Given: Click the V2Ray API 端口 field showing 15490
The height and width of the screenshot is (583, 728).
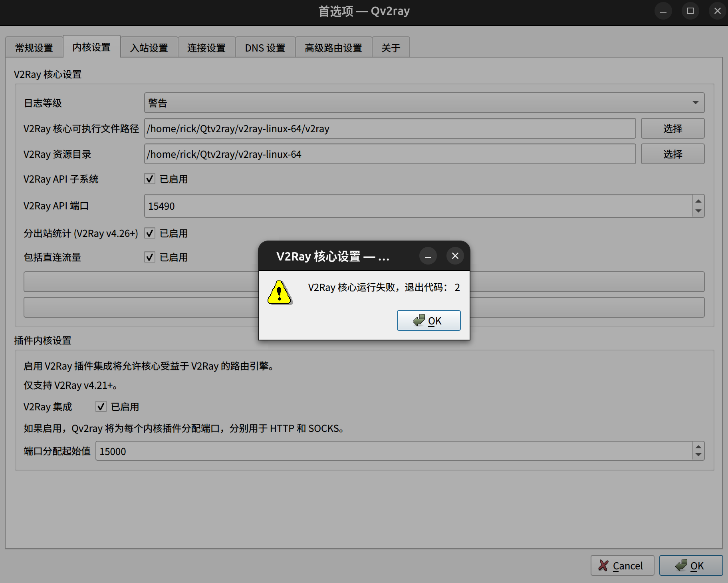Looking at the screenshot, I should tap(418, 206).
